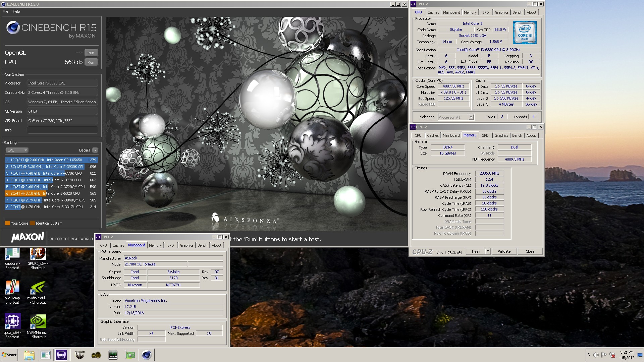Open the SPD tab in Mainboard CPU-Z window
This screenshot has width=644, height=362.
point(171,245)
